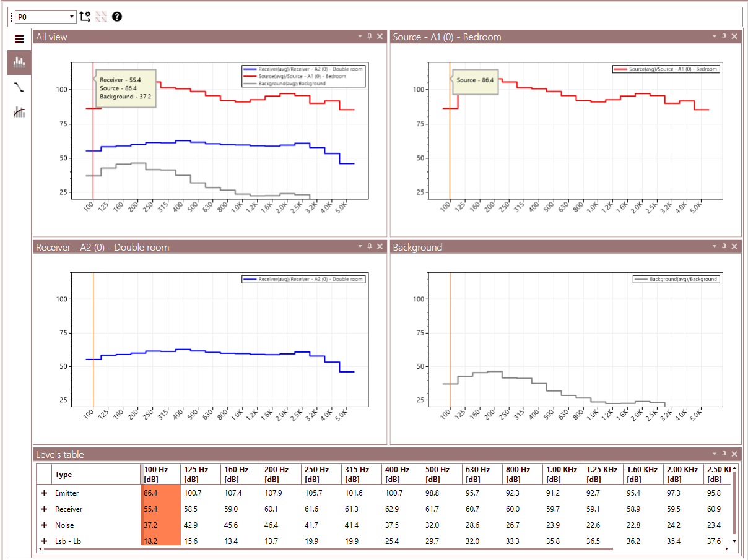
Task: Close the Levels table panel
Action: pyautogui.click(x=734, y=454)
